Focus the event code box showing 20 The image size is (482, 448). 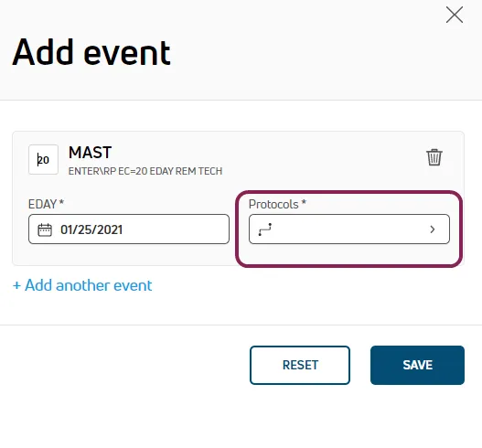[43, 159]
